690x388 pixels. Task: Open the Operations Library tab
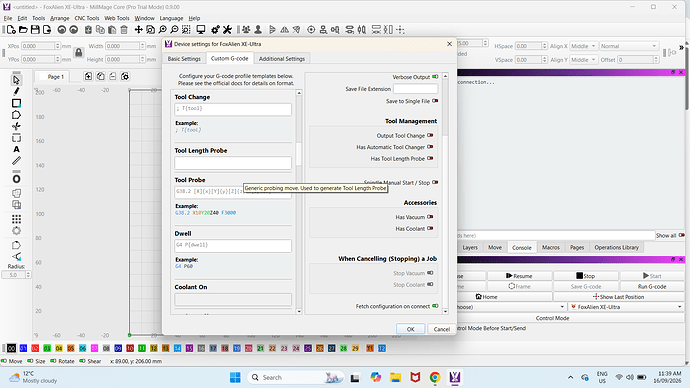[x=617, y=247]
